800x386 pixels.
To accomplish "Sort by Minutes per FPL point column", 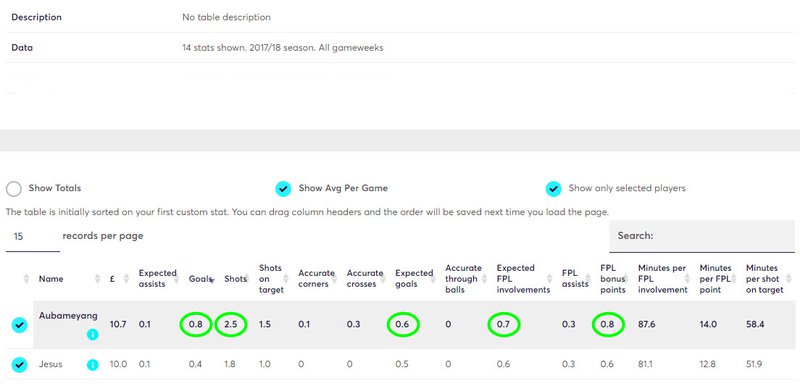I will 716,279.
